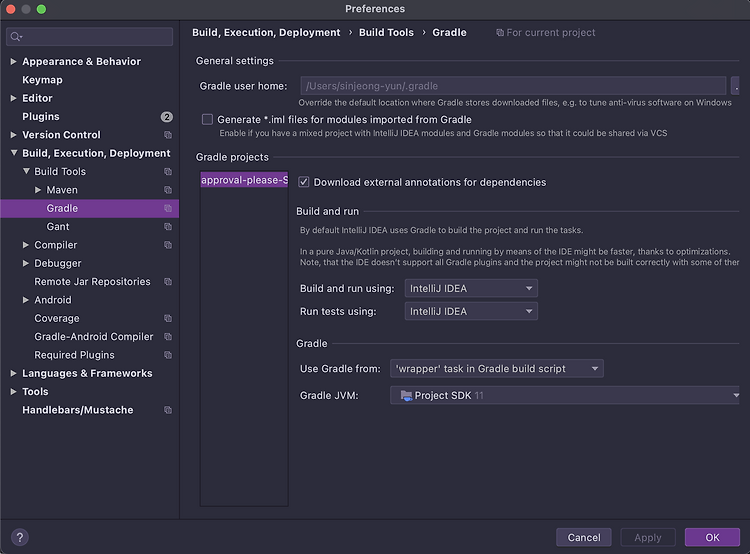Enable Generate *.iml files checkbox

coord(208,120)
